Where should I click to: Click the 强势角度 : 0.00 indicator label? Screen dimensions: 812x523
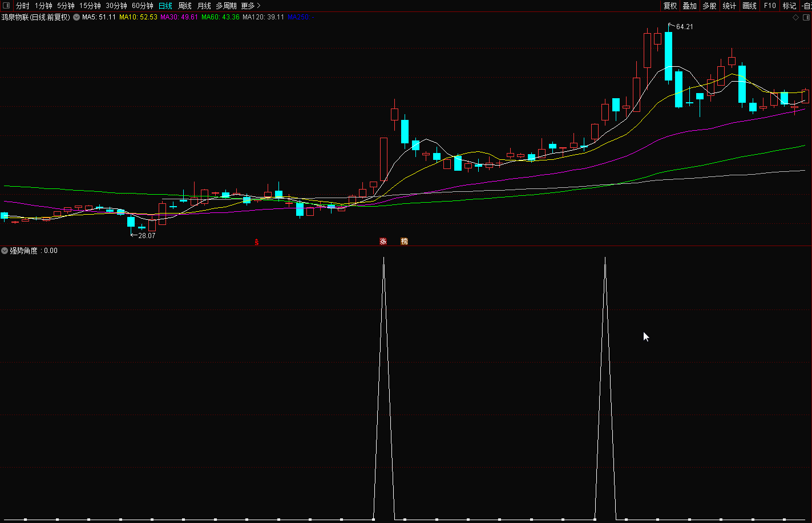point(34,251)
